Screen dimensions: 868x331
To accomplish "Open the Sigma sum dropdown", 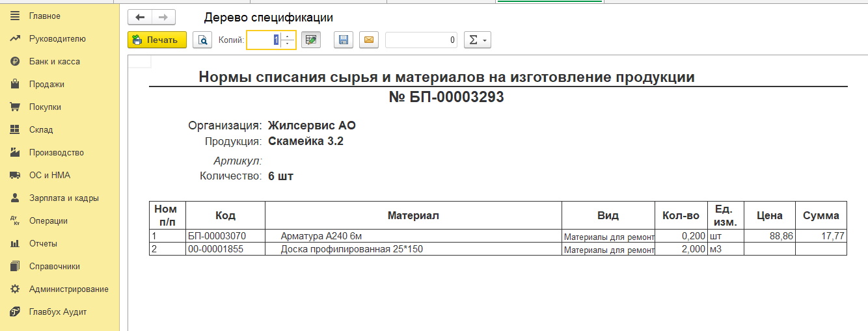I will 477,40.
